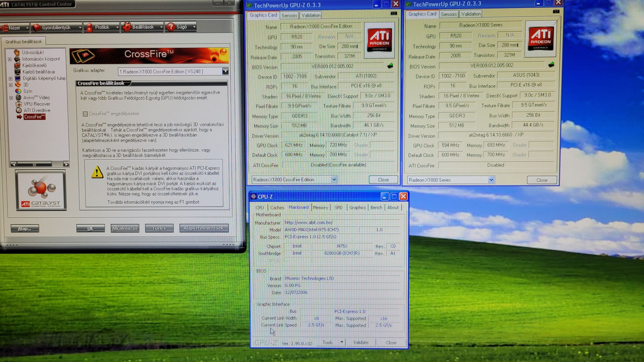
Task: Click the Alapértelmezések button
Action: tap(204, 228)
